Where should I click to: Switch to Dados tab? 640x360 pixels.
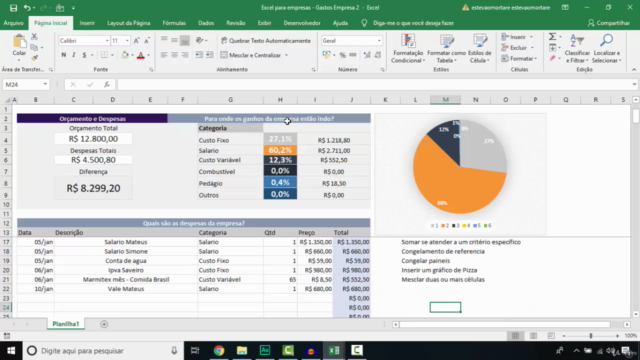click(206, 23)
